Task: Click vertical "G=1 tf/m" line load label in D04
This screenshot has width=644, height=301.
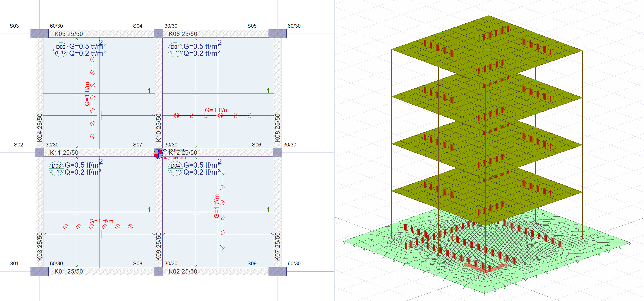Action: point(216,206)
